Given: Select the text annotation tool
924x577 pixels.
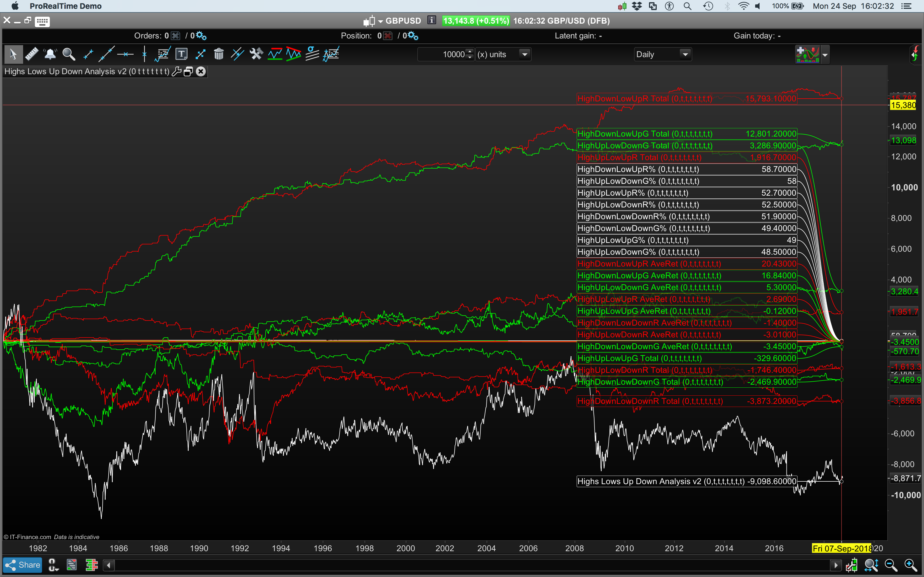Looking at the screenshot, I should click(182, 54).
